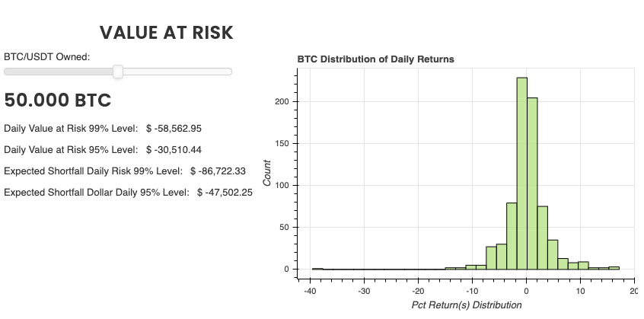This screenshot has width=644, height=319.
Task: Click the second-tallest bar, just right of the peak
Action: [532, 183]
